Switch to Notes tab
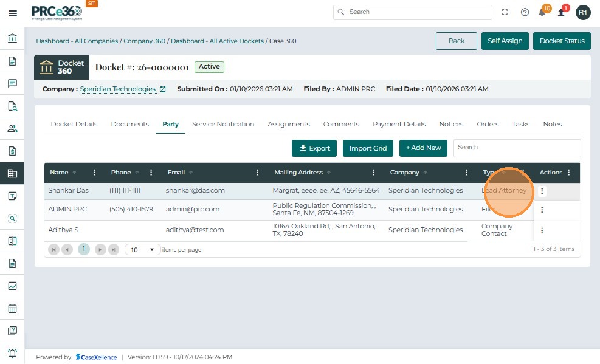Screen dimensions: 600x364 (x=553, y=124)
